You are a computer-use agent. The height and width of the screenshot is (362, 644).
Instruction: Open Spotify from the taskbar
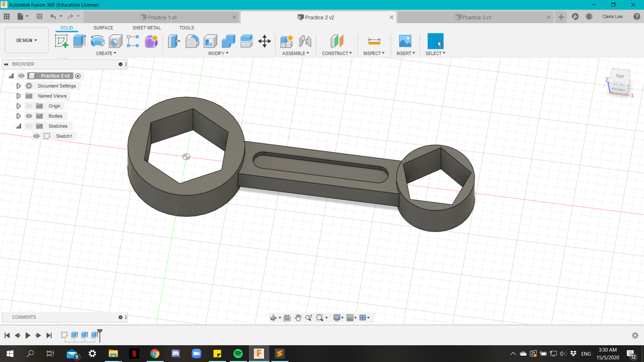click(x=238, y=354)
